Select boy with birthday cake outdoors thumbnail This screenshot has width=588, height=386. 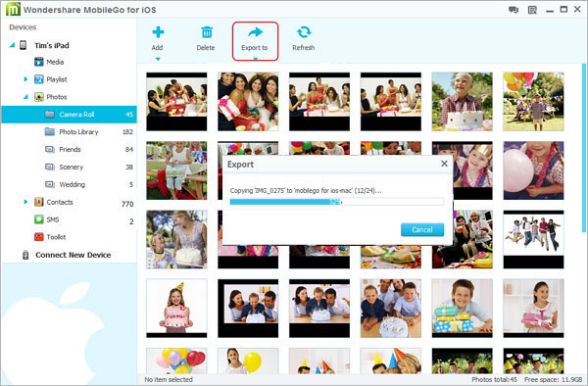[x=462, y=102]
